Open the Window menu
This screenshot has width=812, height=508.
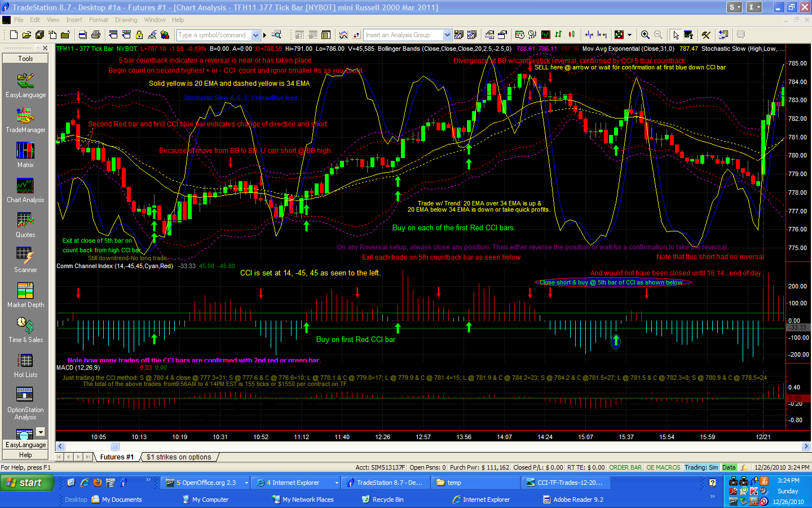click(x=155, y=20)
